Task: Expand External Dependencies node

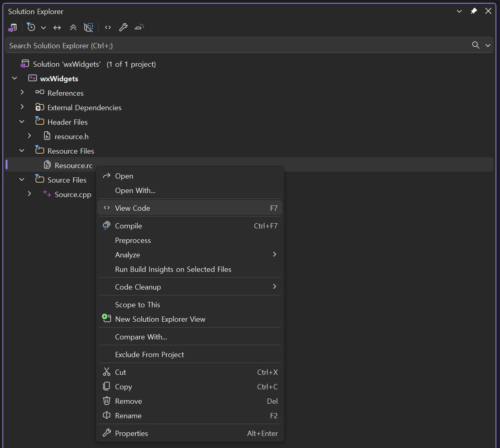Action: (x=22, y=107)
